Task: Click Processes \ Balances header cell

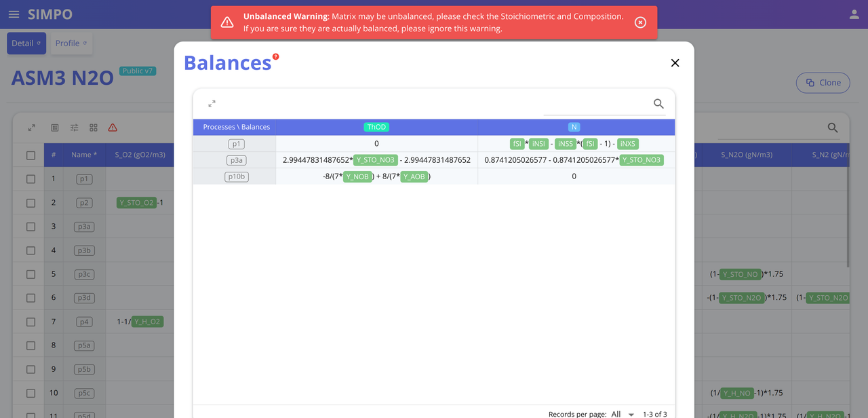Action: 236,127
